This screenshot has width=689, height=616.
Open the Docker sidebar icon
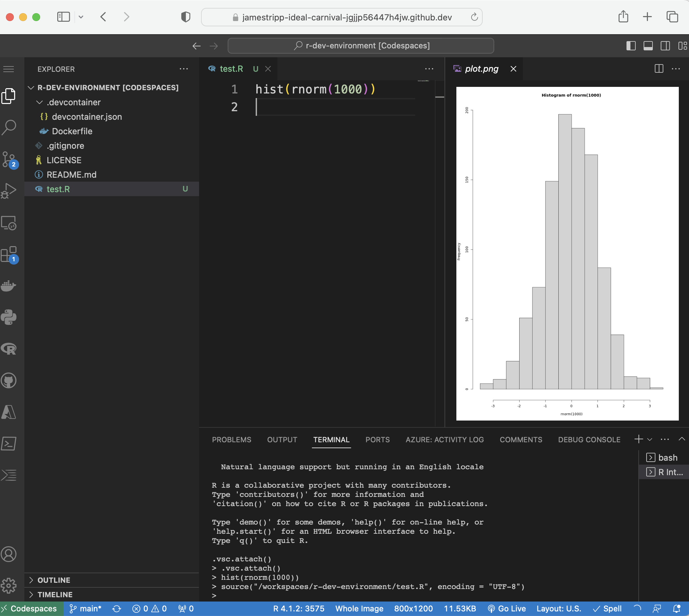point(9,285)
